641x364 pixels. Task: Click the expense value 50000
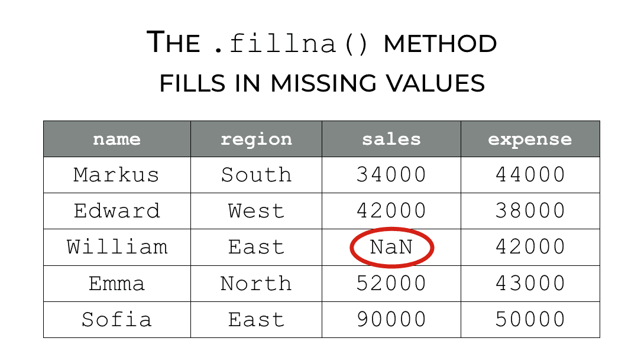click(530, 319)
